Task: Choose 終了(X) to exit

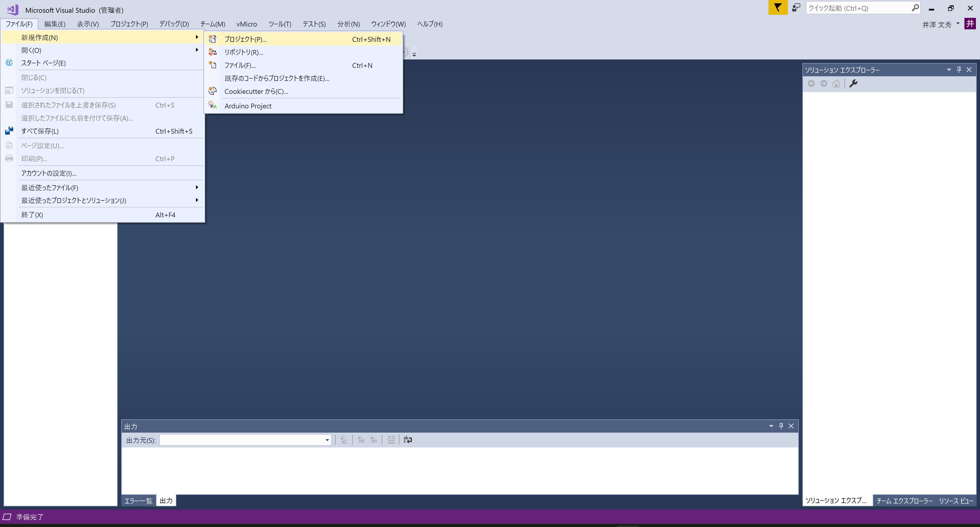Action: (103, 215)
